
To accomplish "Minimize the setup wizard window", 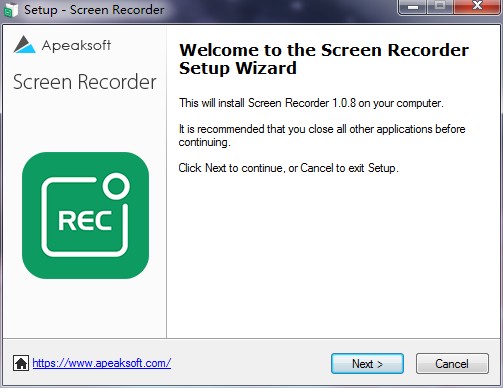I will click(x=413, y=7).
